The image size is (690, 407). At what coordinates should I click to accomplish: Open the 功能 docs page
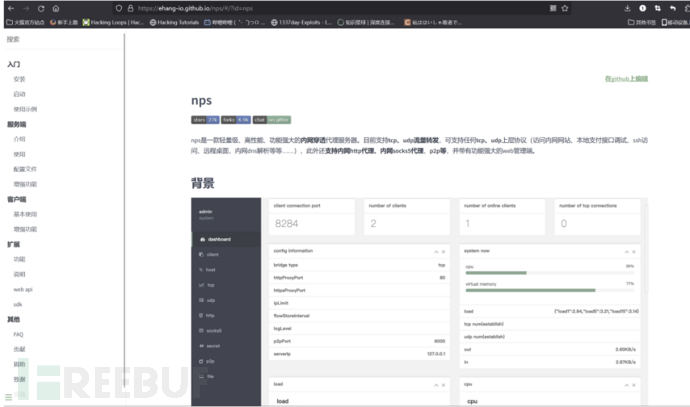19,259
